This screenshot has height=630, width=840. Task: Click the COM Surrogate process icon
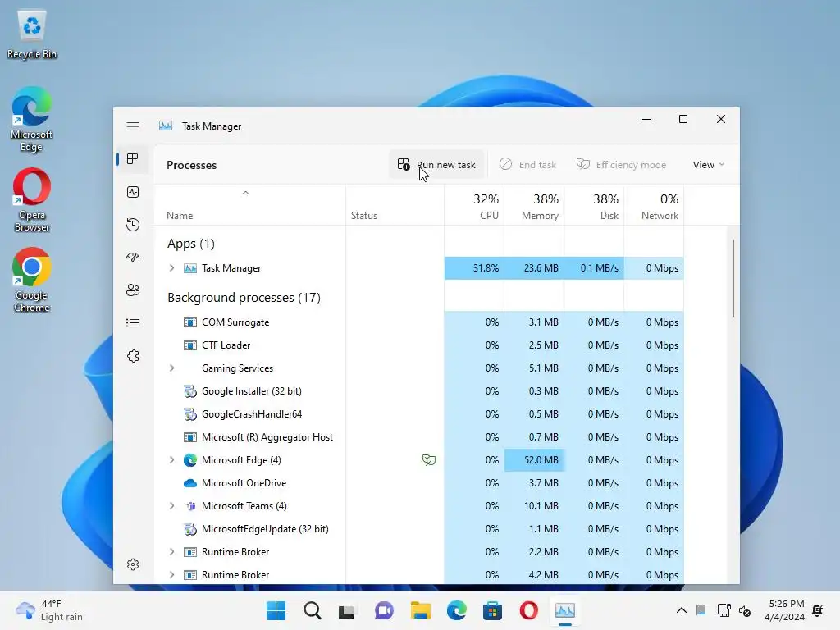click(x=190, y=322)
